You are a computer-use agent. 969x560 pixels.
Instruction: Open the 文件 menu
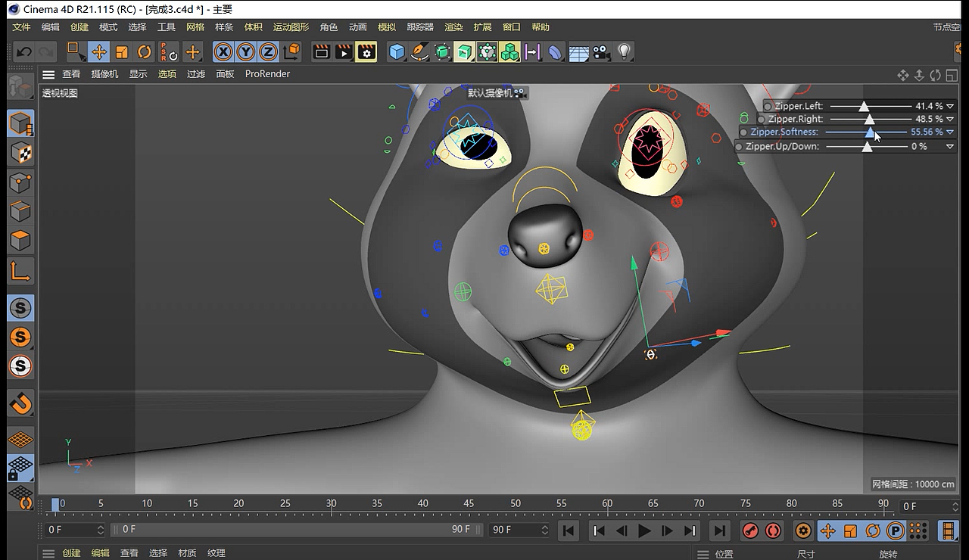tap(21, 27)
